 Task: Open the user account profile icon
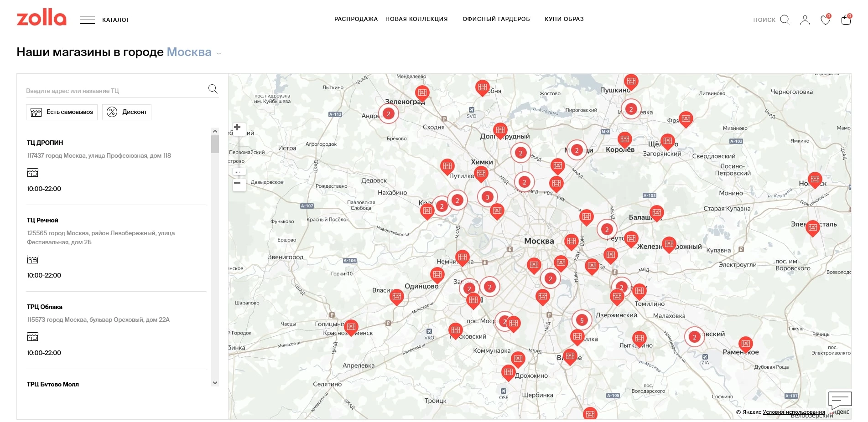(x=805, y=20)
